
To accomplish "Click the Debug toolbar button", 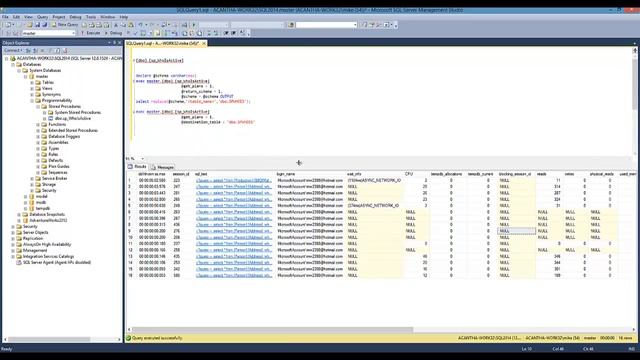I will coord(113,33).
